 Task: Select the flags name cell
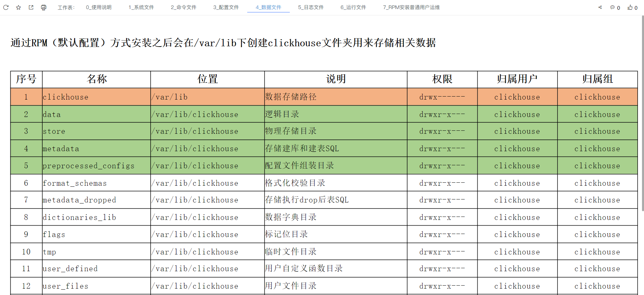[x=97, y=234]
